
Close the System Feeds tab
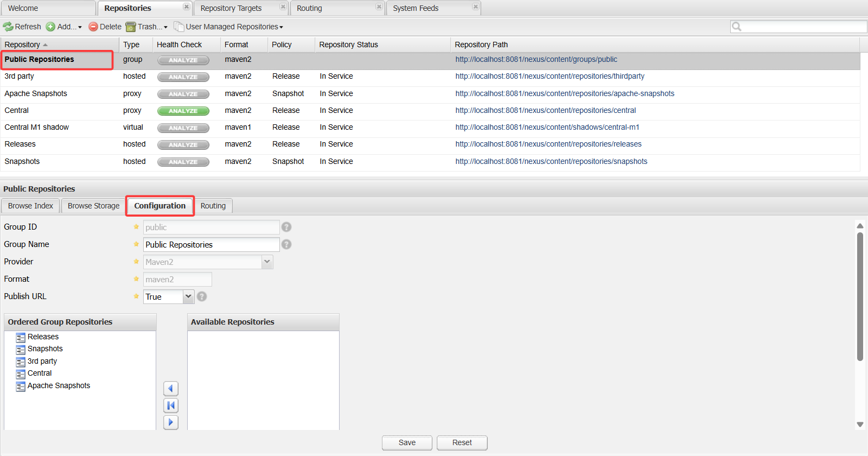click(476, 7)
